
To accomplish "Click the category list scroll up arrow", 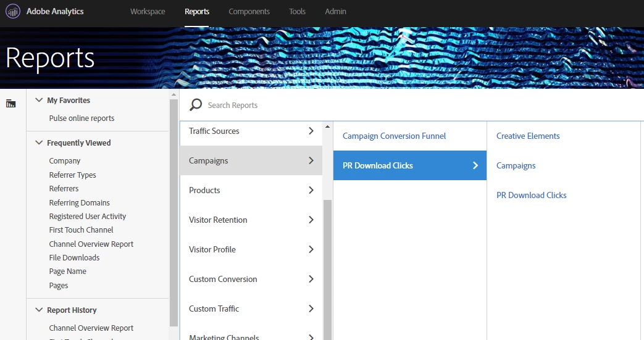I will 327,126.
